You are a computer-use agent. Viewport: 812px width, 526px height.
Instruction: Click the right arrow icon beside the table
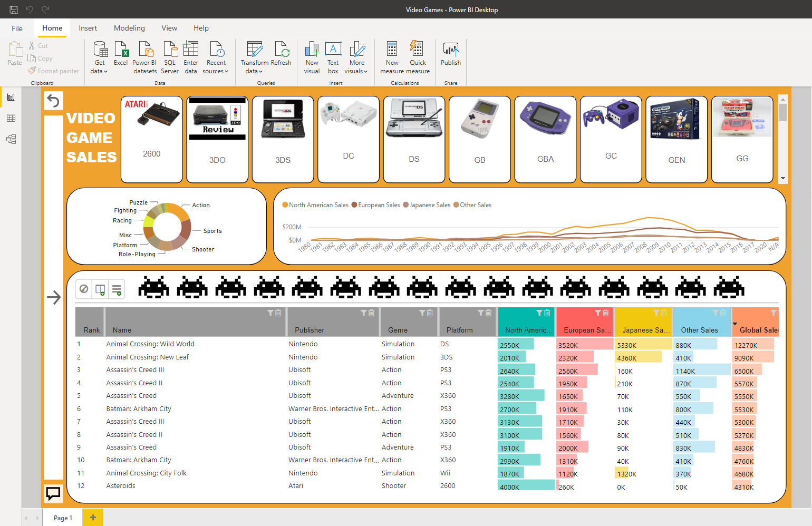tap(54, 297)
